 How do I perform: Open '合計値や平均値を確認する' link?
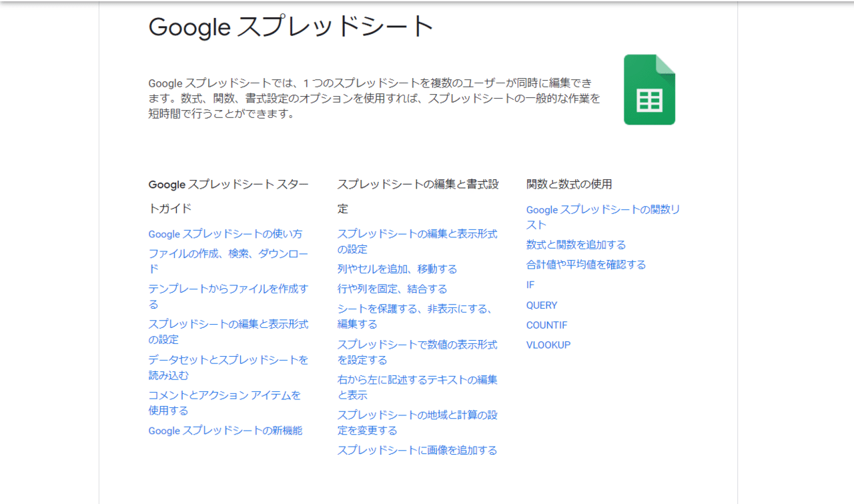tap(586, 265)
